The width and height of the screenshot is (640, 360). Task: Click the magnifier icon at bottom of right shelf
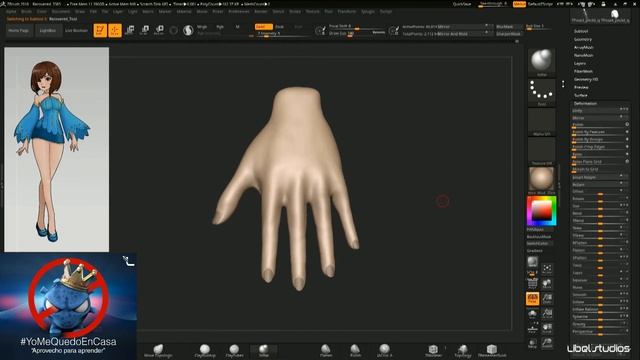click(547, 343)
